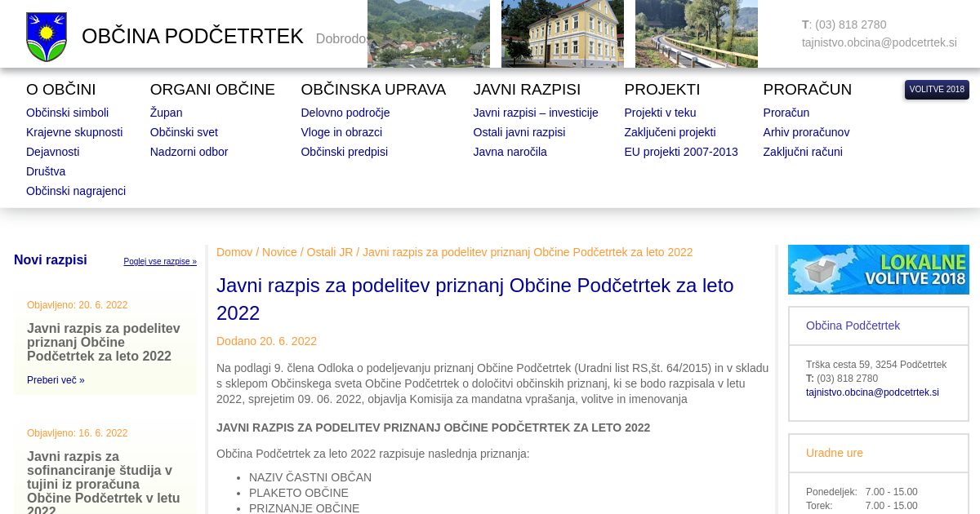
Task: Click the yellow building header photo
Action: pyautogui.click(x=562, y=33)
